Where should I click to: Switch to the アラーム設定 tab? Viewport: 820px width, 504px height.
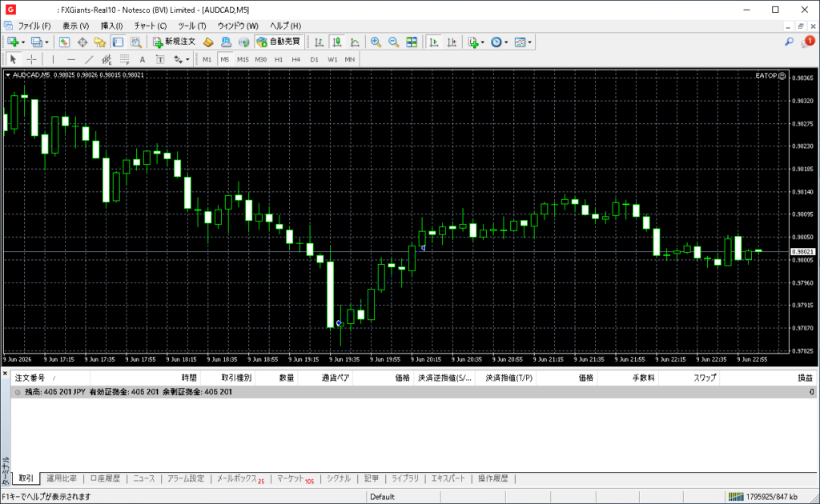tap(186, 478)
